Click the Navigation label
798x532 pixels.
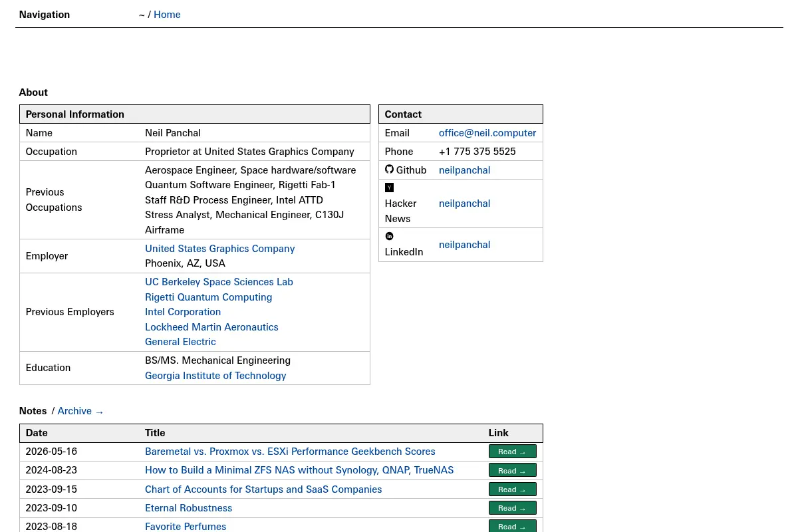point(45,15)
